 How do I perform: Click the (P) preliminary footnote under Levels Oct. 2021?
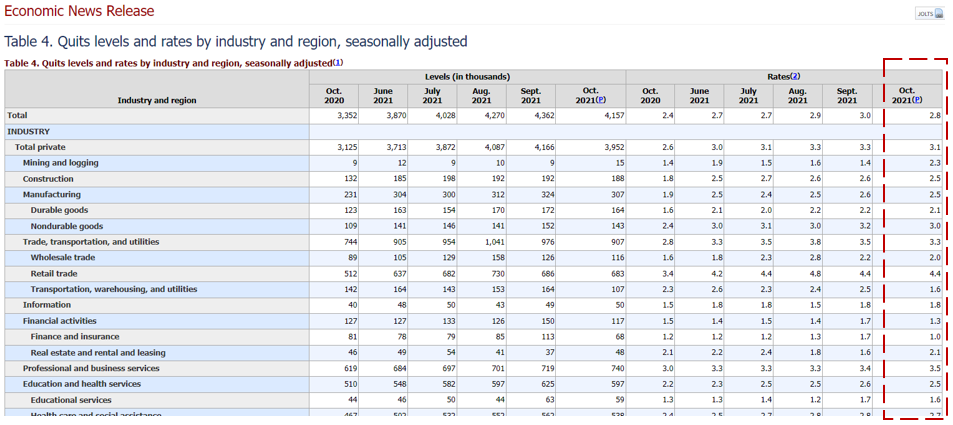[598, 100]
